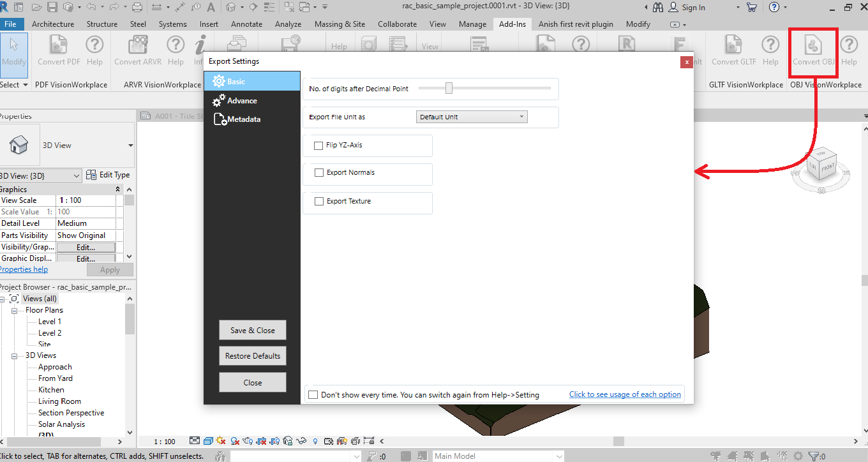Click the Close button in Export Settings
Viewport: 868px width, 462px height.
[252, 383]
